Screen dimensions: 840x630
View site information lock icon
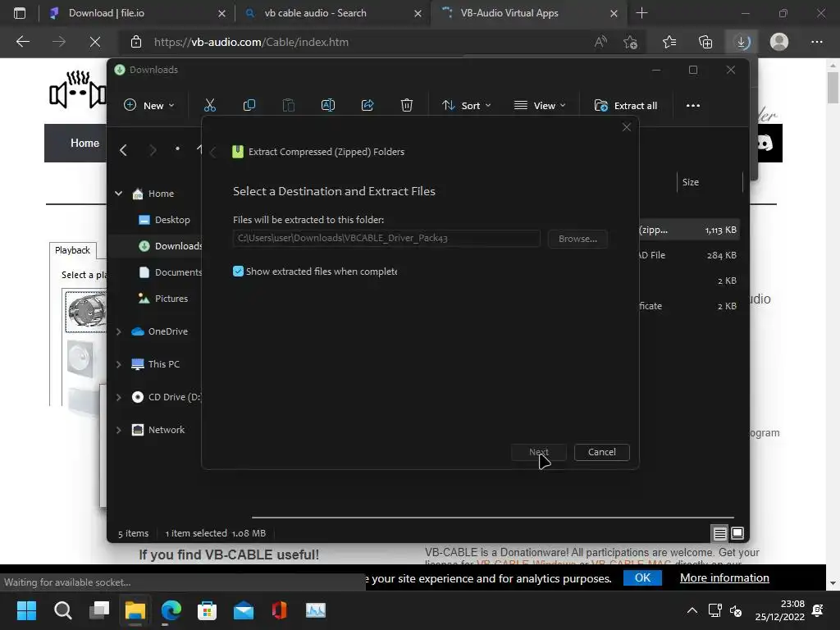tap(136, 42)
